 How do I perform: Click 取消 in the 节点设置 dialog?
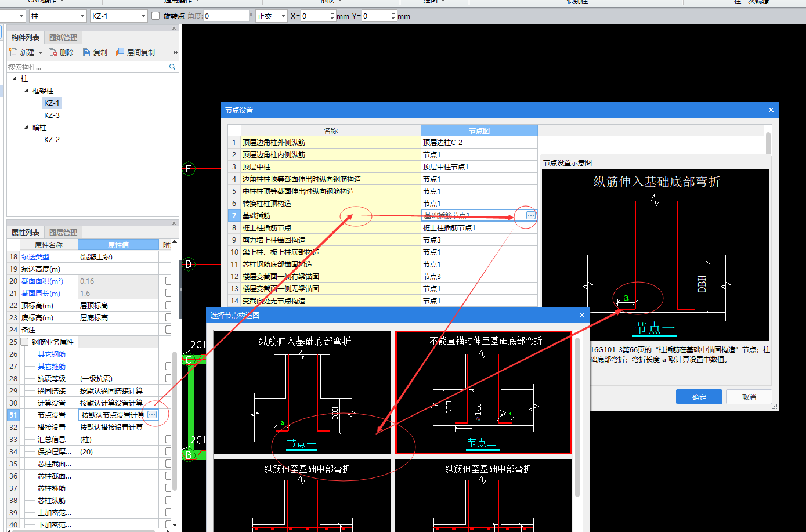[749, 397]
